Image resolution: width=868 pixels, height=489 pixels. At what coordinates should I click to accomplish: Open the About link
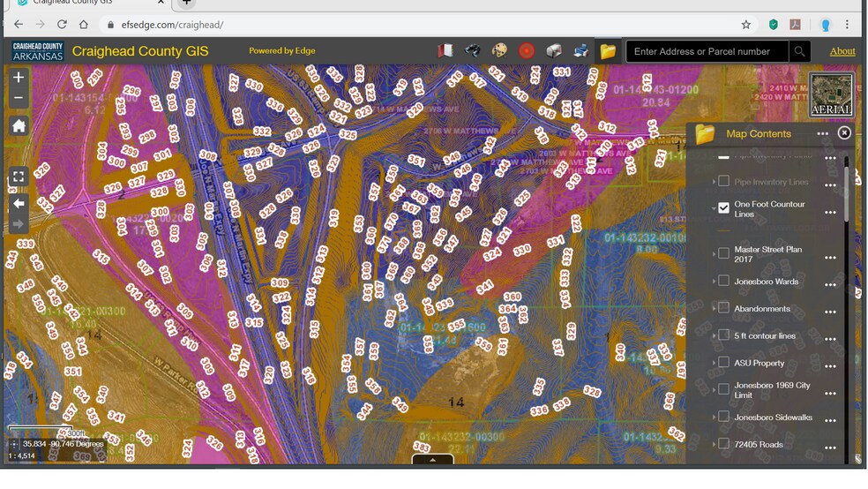(842, 51)
